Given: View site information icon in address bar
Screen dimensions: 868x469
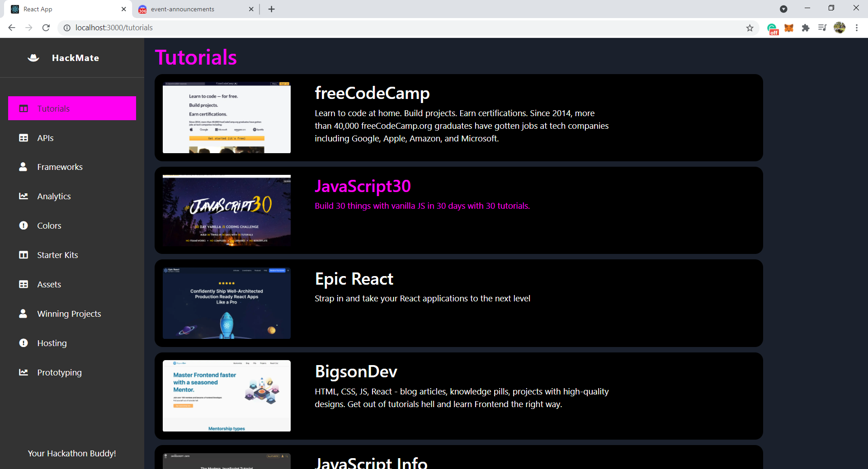Looking at the screenshot, I should (x=67, y=28).
